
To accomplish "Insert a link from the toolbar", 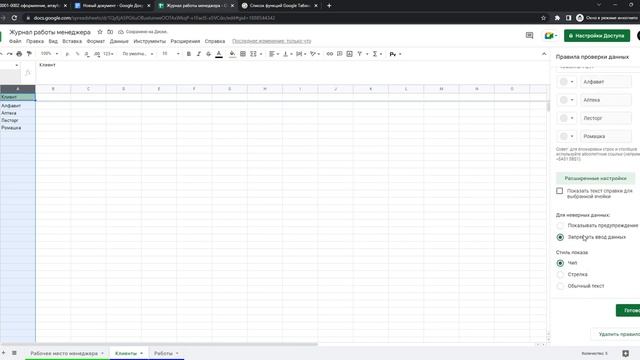I will tap(330, 54).
